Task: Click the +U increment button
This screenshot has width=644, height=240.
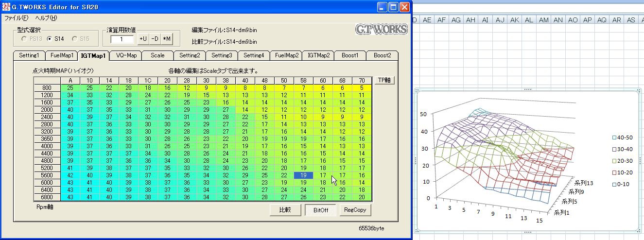Action: tap(143, 38)
